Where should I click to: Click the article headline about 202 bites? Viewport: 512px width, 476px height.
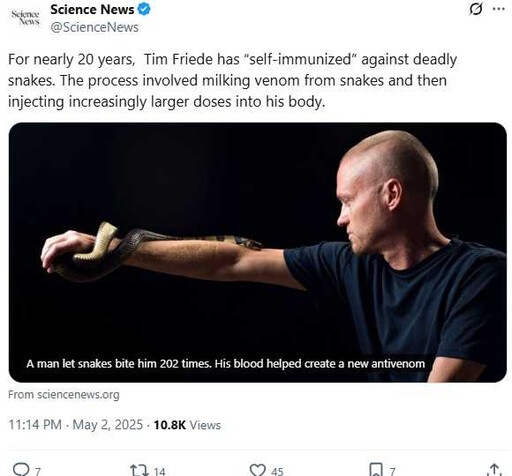tap(225, 363)
